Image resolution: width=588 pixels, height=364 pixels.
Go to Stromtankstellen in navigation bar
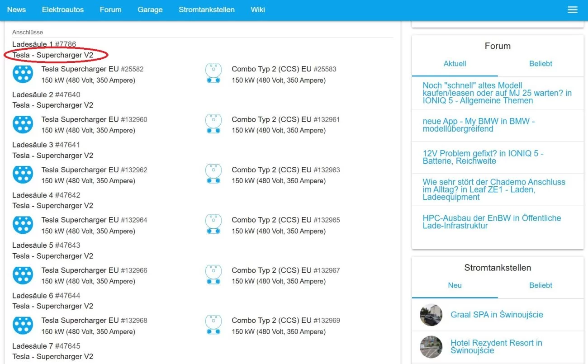(x=207, y=10)
